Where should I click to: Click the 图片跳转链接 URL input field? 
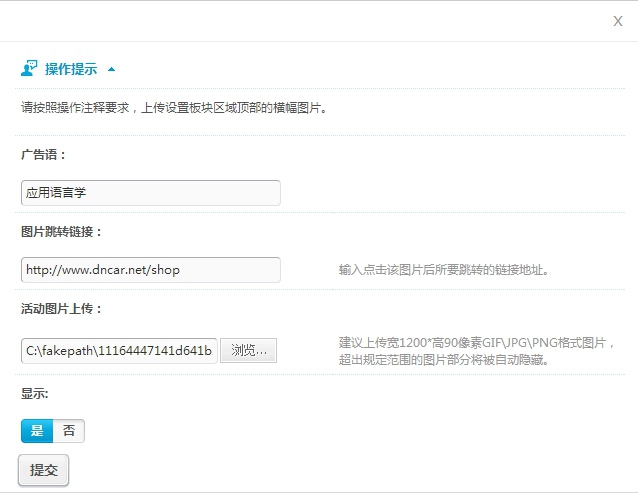pos(151,270)
